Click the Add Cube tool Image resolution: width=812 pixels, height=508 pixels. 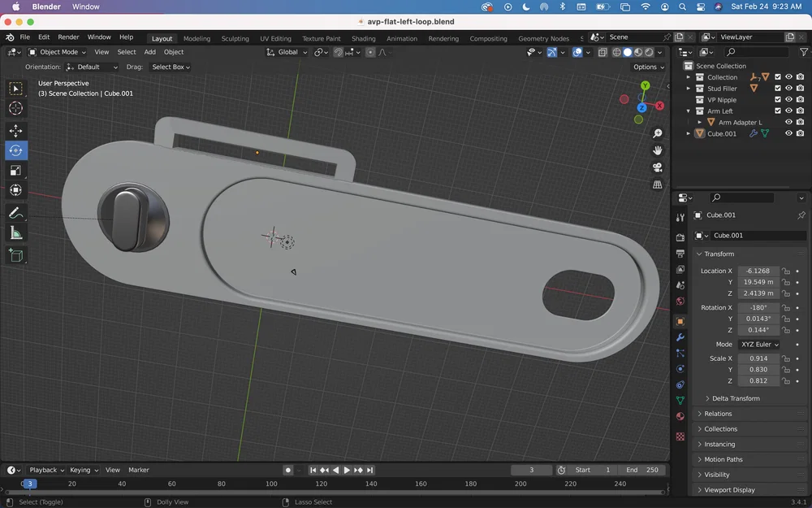(15, 255)
